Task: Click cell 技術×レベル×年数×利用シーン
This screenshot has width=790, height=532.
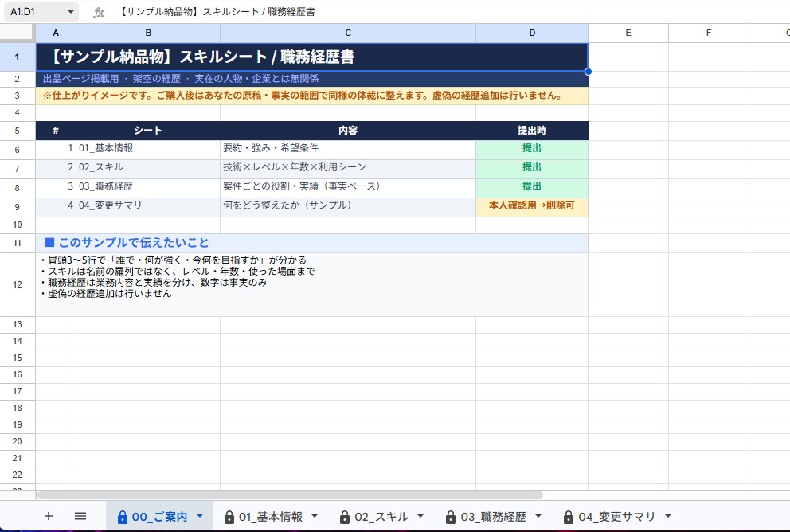Action: click(x=348, y=170)
